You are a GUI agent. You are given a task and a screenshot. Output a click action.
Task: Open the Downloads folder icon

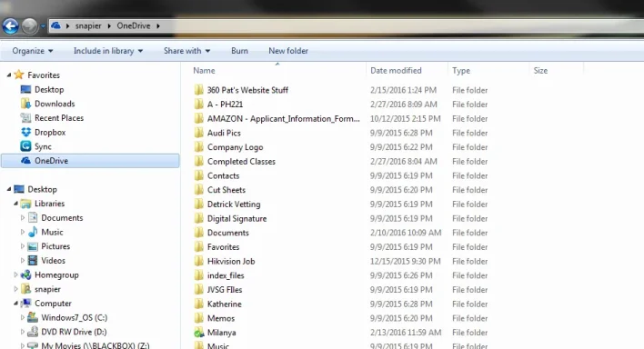[25, 104]
